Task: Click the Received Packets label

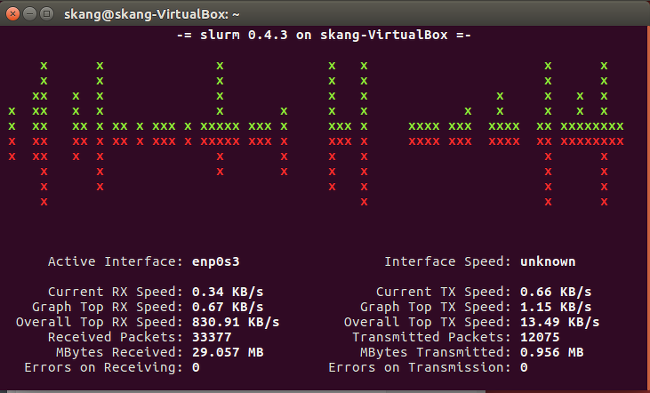Action: point(116,337)
